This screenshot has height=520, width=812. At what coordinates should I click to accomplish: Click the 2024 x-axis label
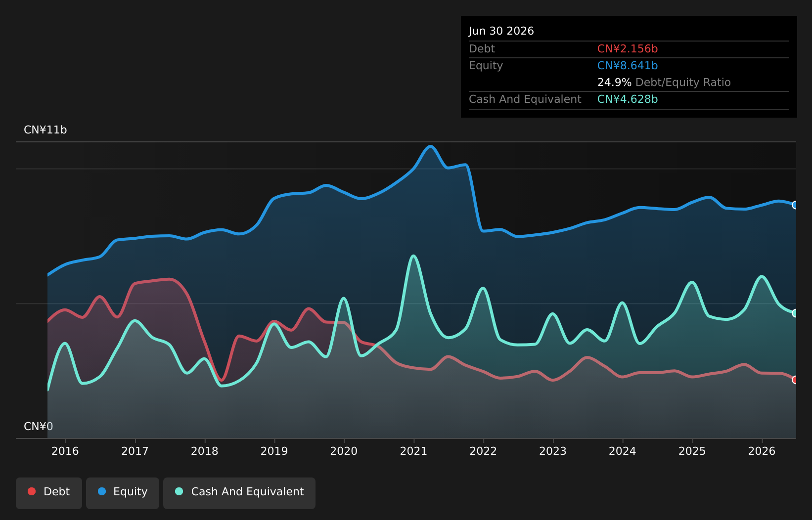coord(623,451)
